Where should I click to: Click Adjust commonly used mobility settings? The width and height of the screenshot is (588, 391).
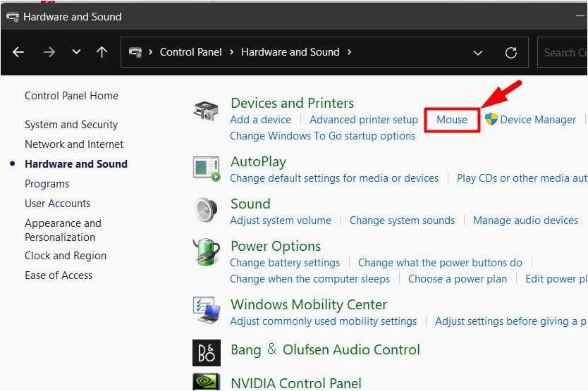(323, 321)
